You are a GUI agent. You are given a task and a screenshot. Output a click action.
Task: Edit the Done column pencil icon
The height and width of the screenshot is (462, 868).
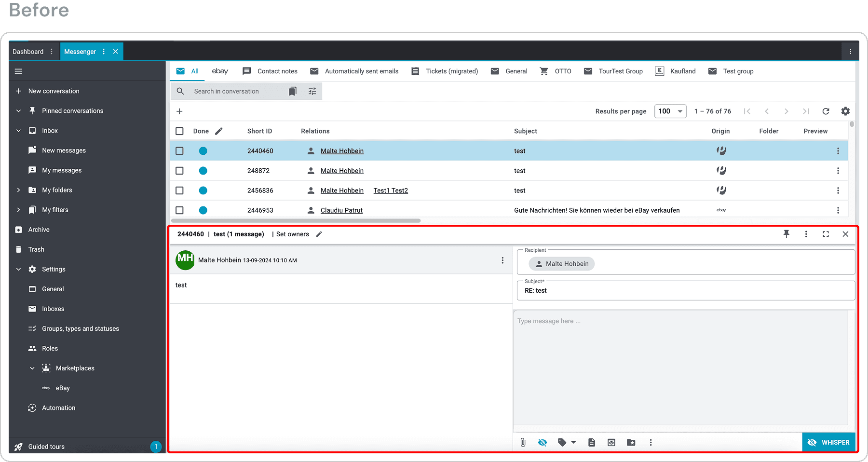(219, 131)
